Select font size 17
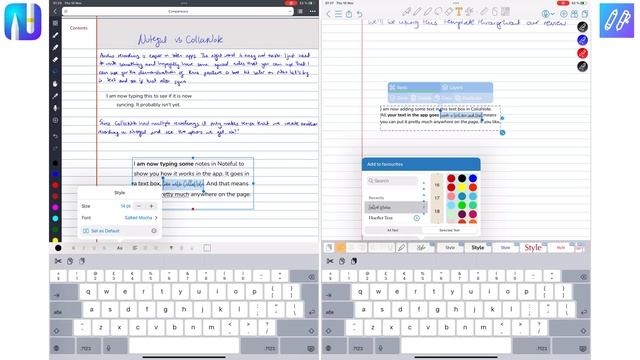 click(x=437, y=198)
